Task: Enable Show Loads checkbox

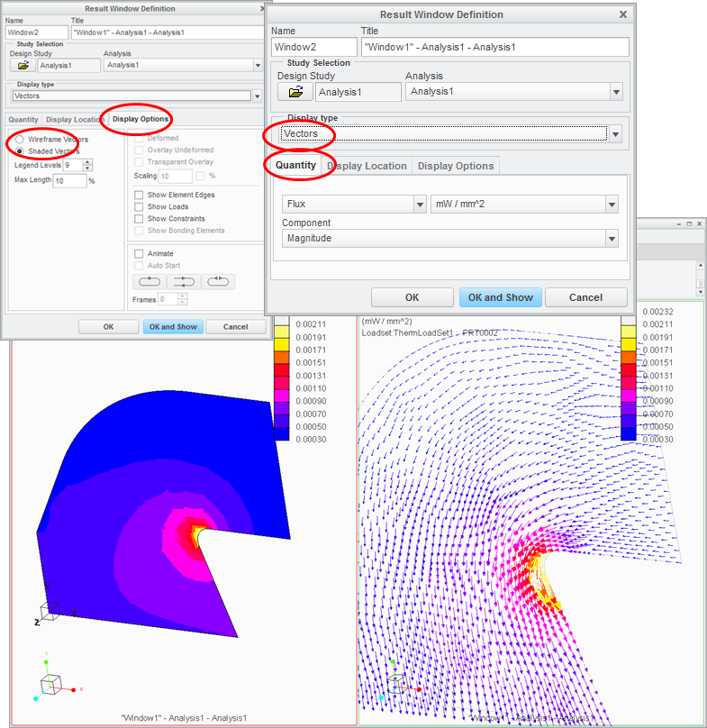Action: [x=139, y=206]
